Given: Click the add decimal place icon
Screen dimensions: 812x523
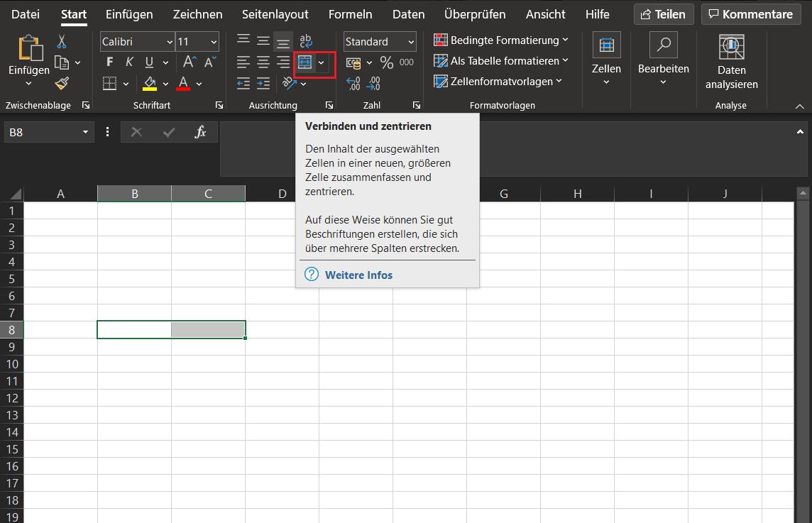Looking at the screenshot, I should point(353,83).
